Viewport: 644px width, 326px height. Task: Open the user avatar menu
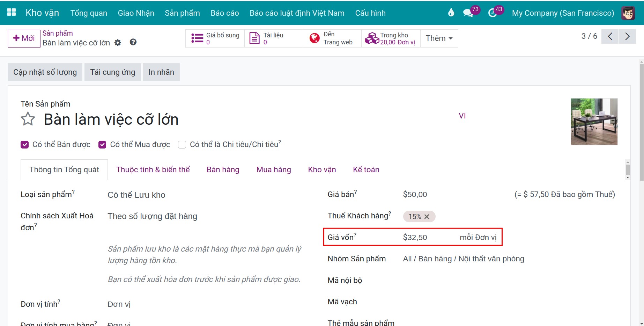pyautogui.click(x=628, y=13)
